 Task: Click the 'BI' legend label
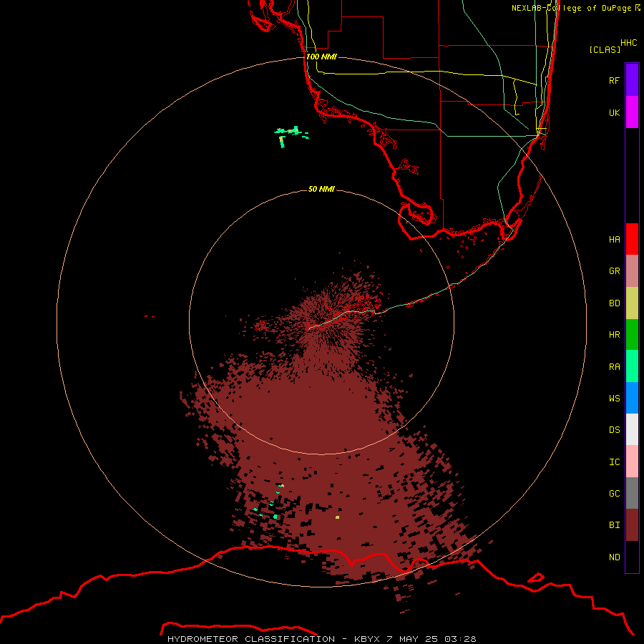click(x=614, y=525)
